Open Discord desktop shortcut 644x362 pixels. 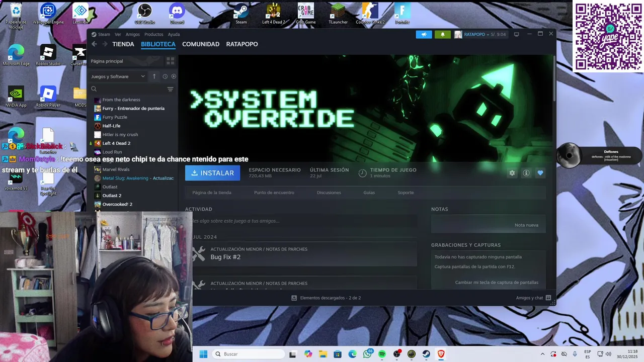coord(177,14)
